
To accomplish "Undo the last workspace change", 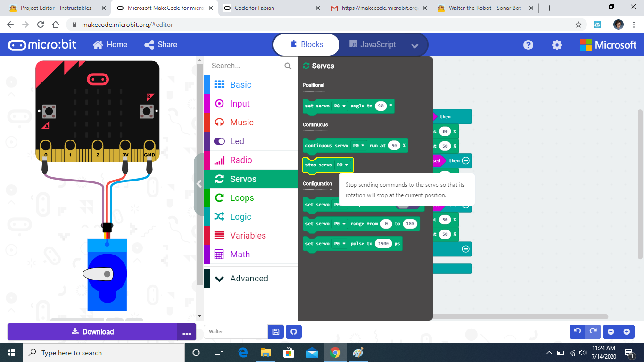I will pyautogui.click(x=577, y=331).
